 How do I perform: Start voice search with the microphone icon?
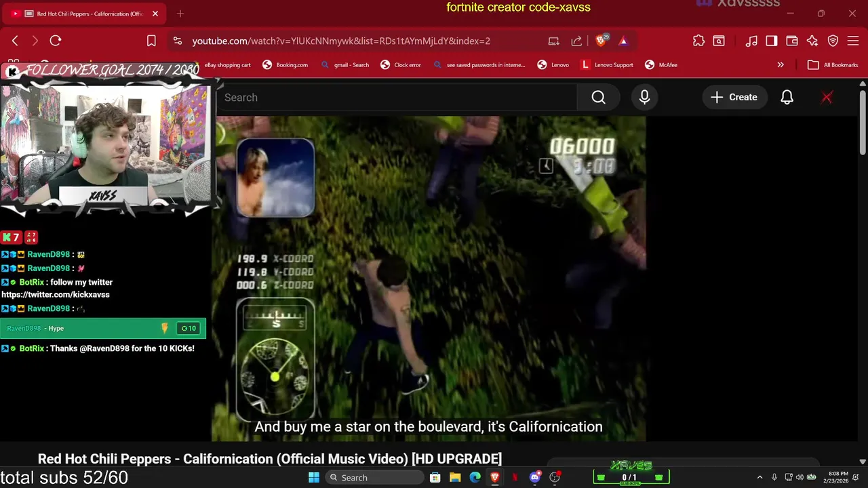tap(644, 98)
